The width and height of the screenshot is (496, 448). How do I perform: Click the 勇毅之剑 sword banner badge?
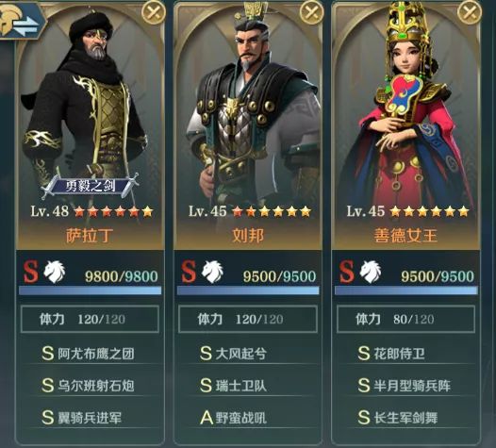91,187
